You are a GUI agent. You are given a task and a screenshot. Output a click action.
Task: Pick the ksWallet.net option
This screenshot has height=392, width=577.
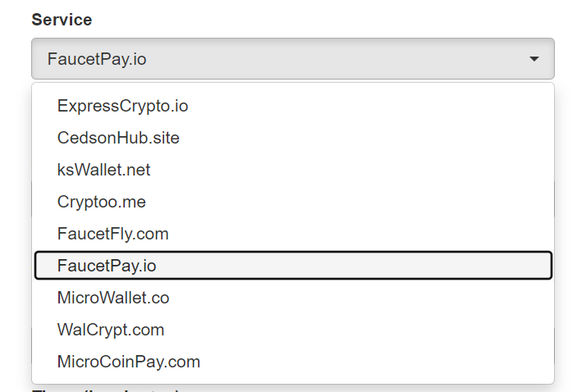[104, 170]
